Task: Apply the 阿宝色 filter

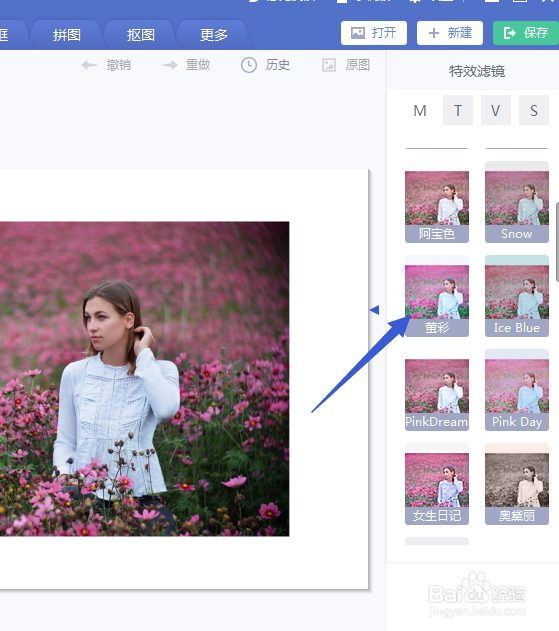Action: 437,202
